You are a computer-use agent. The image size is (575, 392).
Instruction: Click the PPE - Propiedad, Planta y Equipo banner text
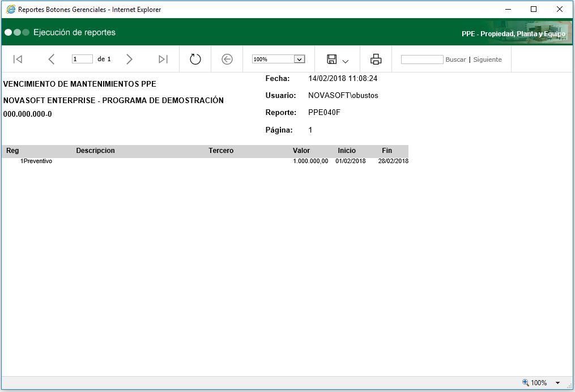click(513, 34)
